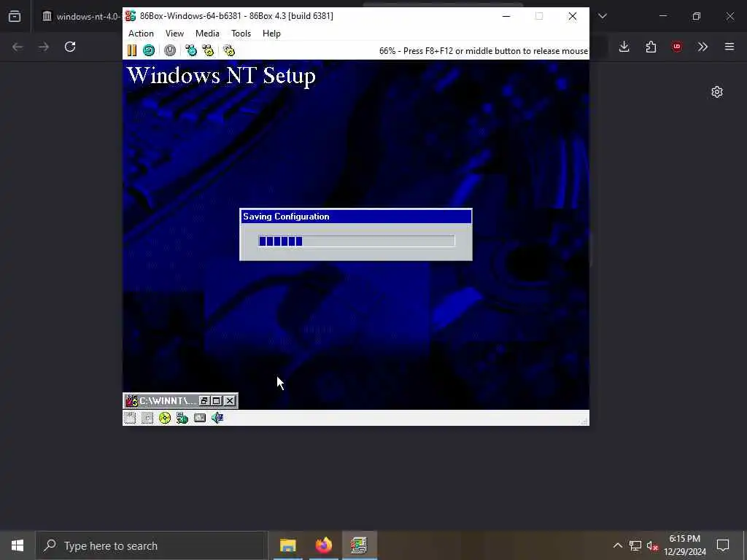Screen dimensions: 747x560
Task: Close the minimized C:\WINNT window
Action: 230,401
